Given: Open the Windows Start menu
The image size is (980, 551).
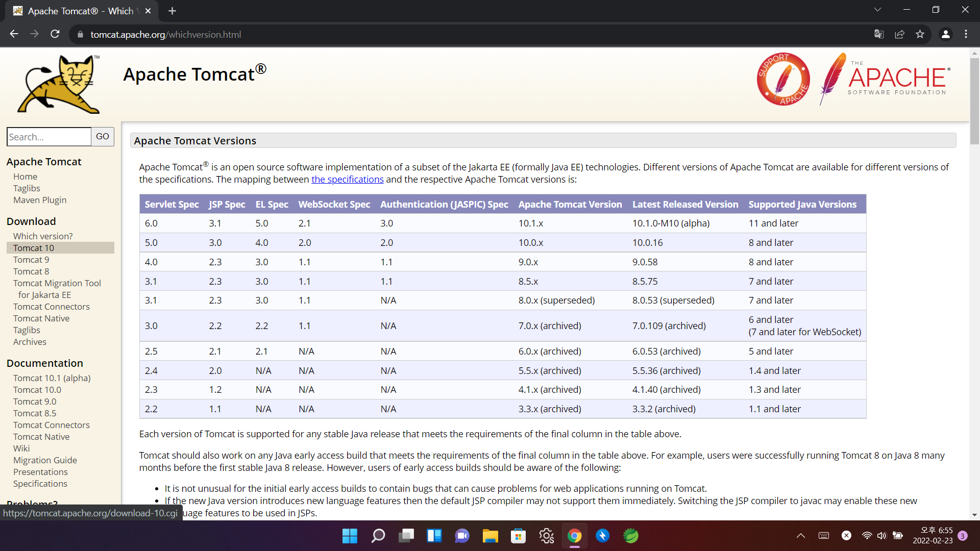Looking at the screenshot, I should [350, 536].
